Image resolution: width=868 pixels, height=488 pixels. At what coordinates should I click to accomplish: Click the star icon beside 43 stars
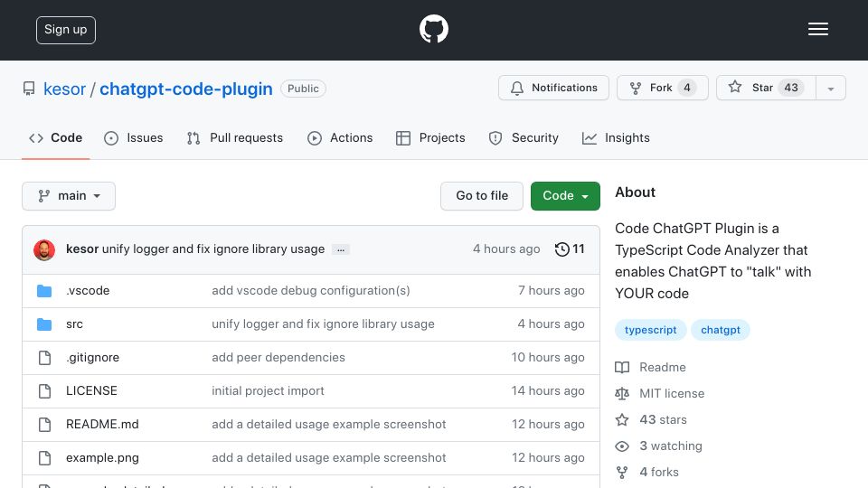[622, 420]
